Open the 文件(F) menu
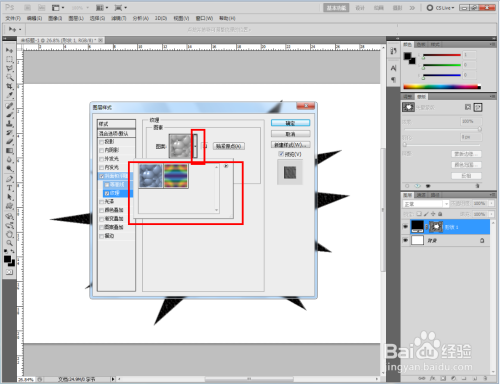Viewport: 500px width, 384px height. pyautogui.click(x=13, y=18)
